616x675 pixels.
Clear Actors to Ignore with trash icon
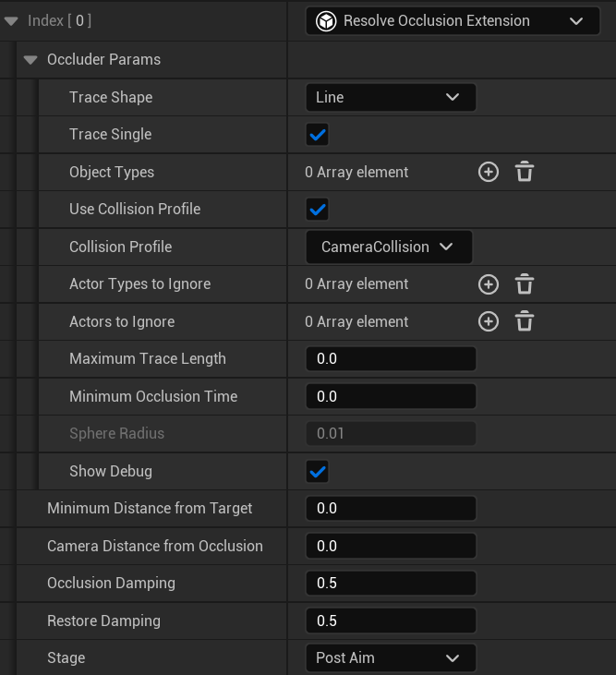pos(524,321)
